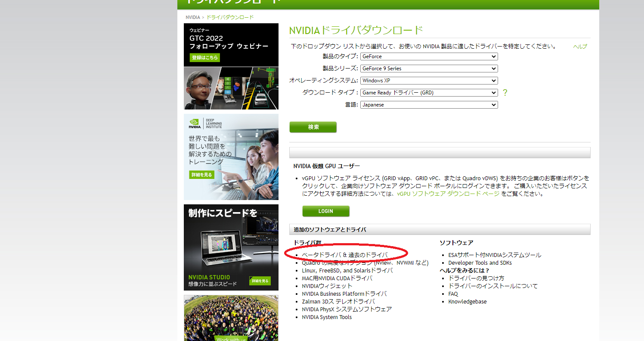Open NVIDIA PhysX システムソフトウェア link
Image resolution: width=644 pixels, height=341 pixels.
347,309
